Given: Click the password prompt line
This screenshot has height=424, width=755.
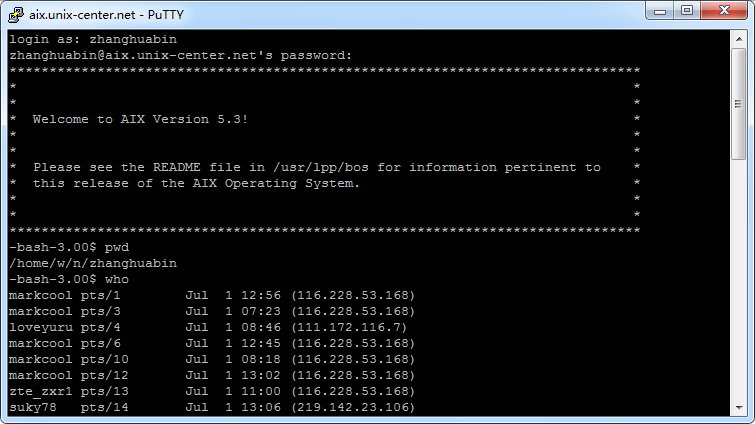Looking at the screenshot, I should pos(180,55).
